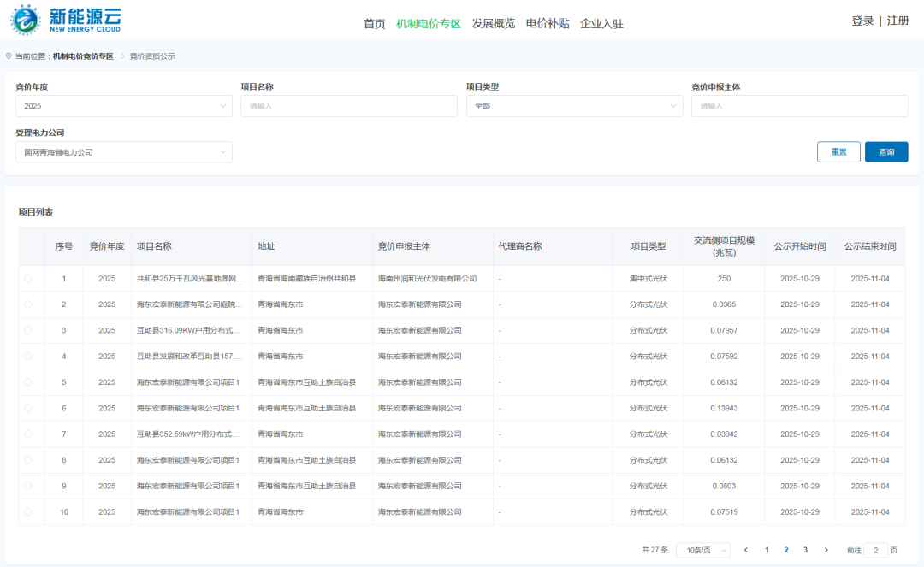Go to page 3 in the pagination
The width and height of the screenshot is (924, 567).
(x=806, y=550)
